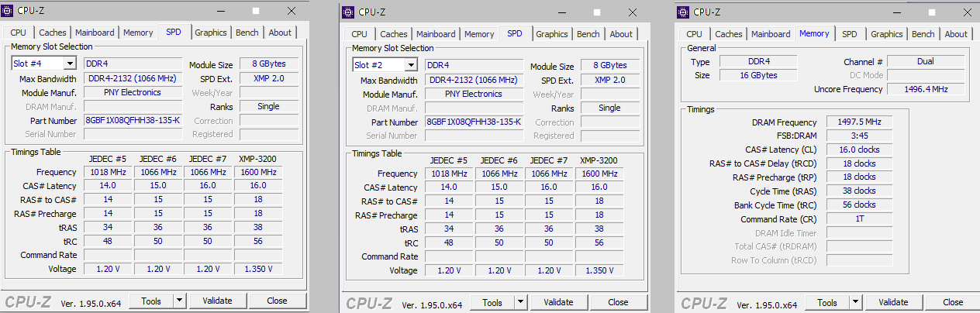This screenshot has width=980, height=313.
Task: Open Caches tab in second window
Action: click(394, 34)
